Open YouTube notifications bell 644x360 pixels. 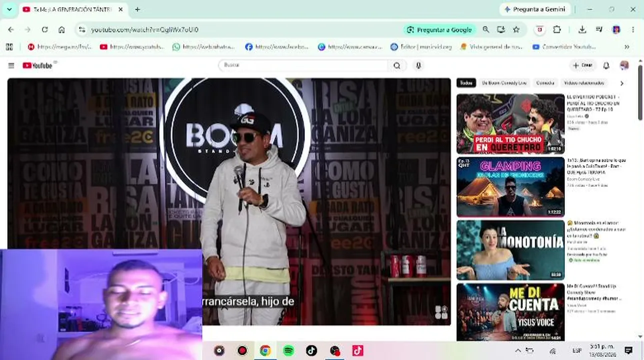click(606, 65)
